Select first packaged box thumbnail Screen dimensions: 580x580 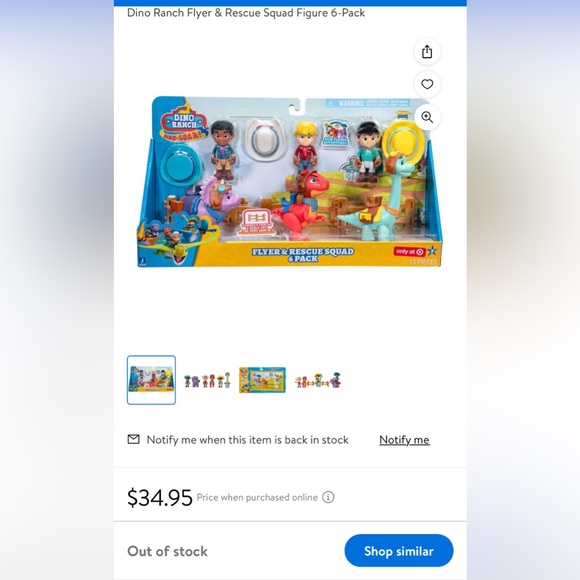(151, 380)
